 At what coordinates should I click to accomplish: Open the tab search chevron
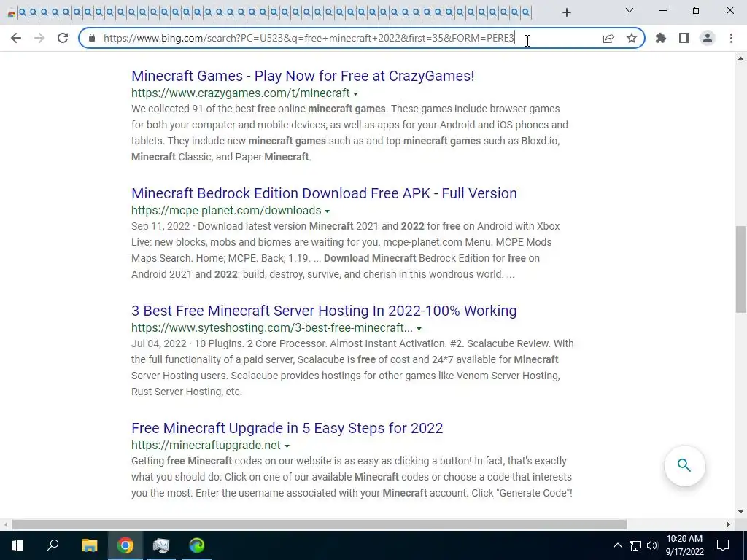tap(630, 10)
